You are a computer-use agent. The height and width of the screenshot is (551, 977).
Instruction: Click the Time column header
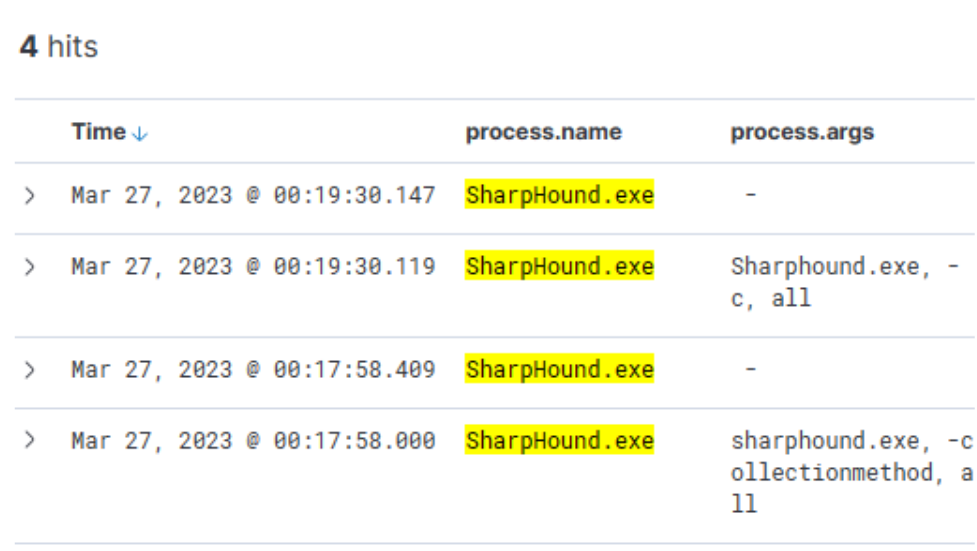pyautogui.click(x=99, y=132)
